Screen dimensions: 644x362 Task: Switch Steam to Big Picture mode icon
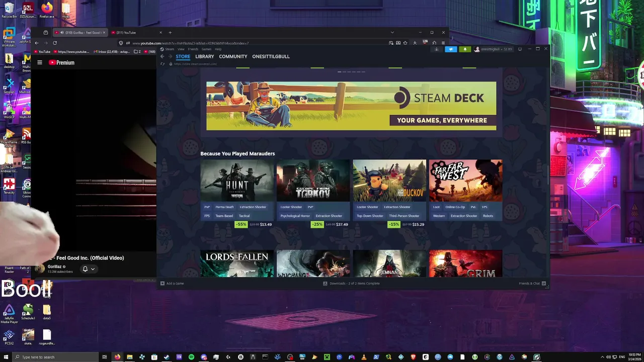520,49
